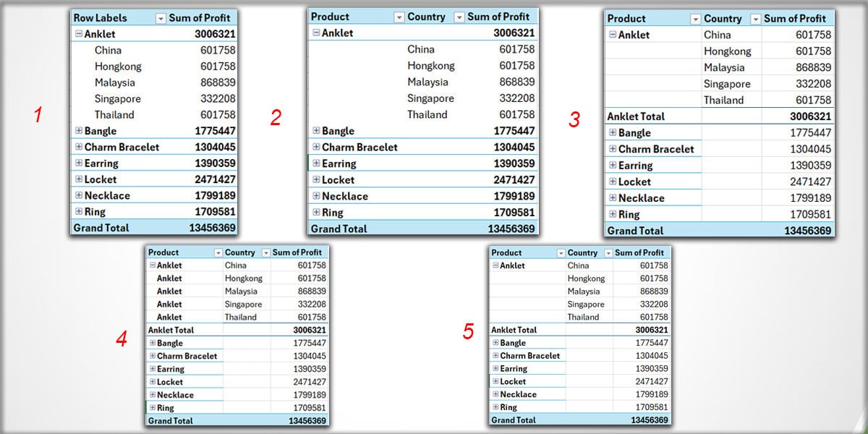Image resolution: width=868 pixels, height=434 pixels.
Task: Collapse the Anklet group in table 1
Action: 77,34
